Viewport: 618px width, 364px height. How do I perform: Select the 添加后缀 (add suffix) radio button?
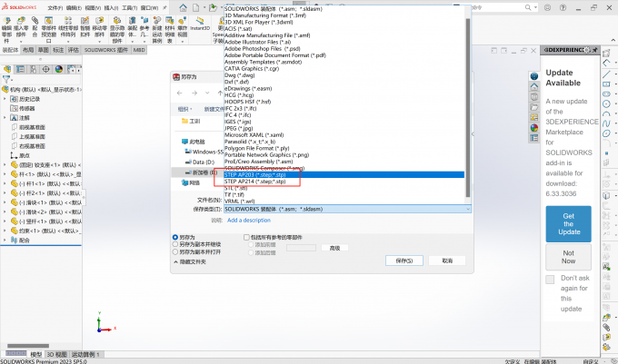tap(251, 252)
